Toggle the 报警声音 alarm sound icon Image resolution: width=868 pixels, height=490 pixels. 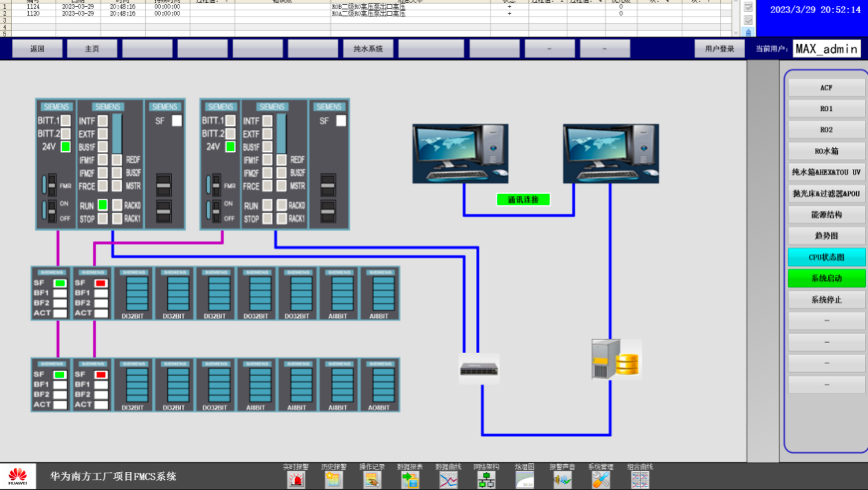point(562,480)
